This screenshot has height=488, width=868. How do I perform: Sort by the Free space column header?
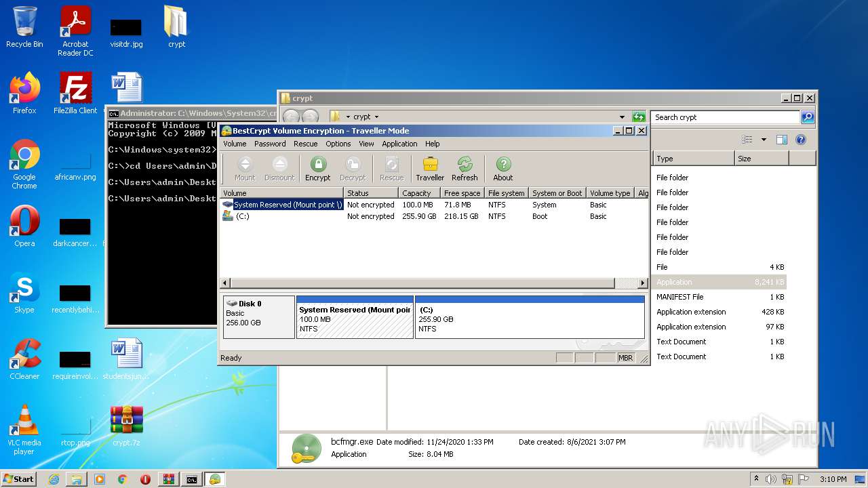coord(462,193)
